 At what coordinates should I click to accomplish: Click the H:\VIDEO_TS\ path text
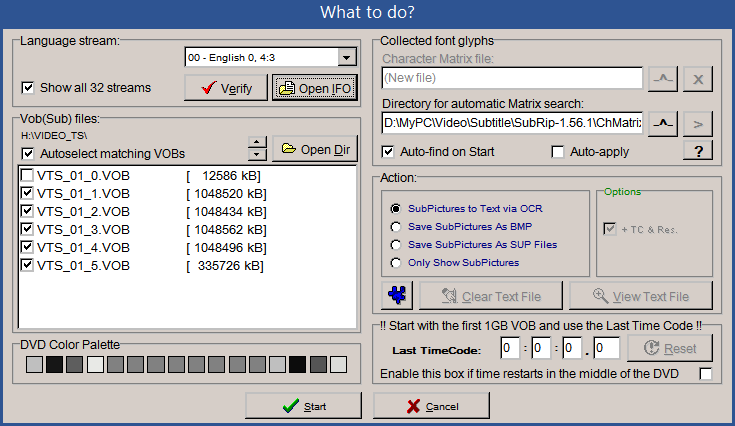(x=54, y=136)
